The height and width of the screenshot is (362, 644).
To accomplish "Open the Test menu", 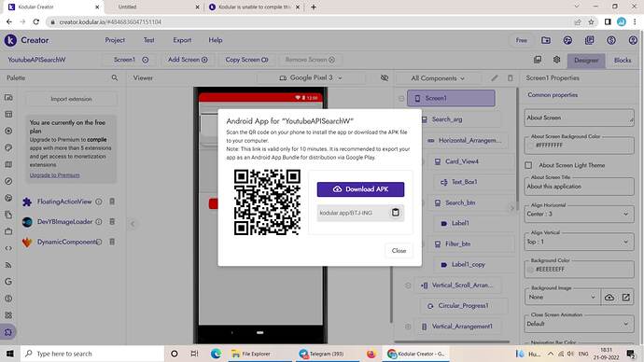I will click(148, 40).
